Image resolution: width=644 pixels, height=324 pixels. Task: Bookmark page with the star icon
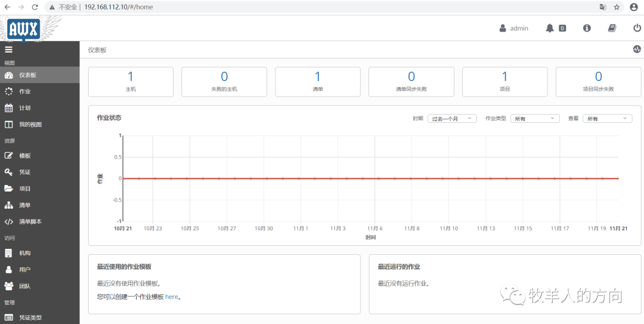coord(617,7)
